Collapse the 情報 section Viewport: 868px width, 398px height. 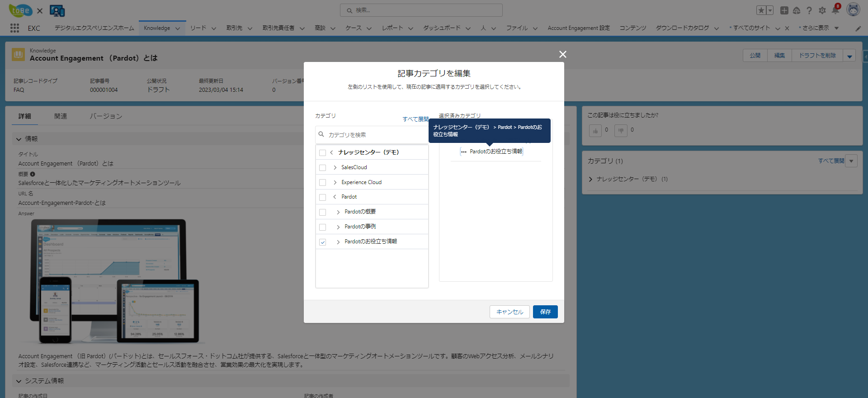[19, 139]
